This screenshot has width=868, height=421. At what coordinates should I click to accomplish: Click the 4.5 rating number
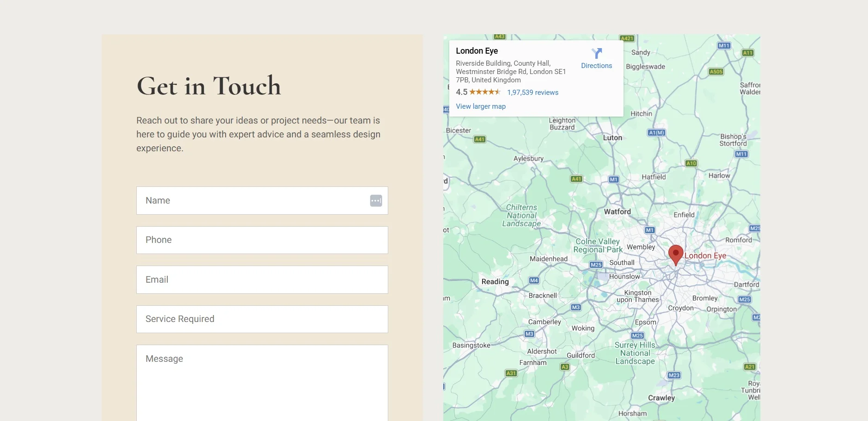[462, 92]
